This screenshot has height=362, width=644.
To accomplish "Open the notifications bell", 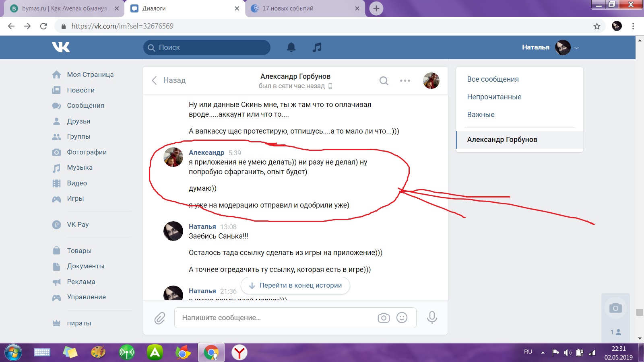I will (291, 47).
